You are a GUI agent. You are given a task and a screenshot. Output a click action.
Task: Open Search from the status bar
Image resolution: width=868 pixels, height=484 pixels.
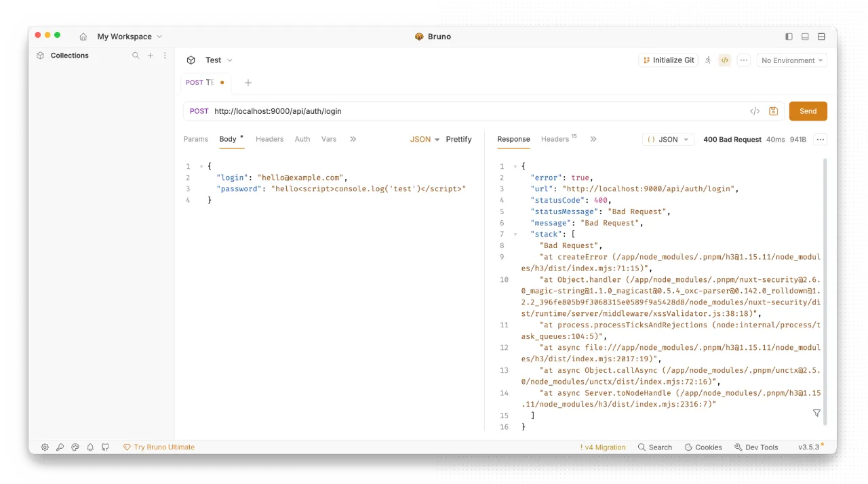click(x=655, y=447)
